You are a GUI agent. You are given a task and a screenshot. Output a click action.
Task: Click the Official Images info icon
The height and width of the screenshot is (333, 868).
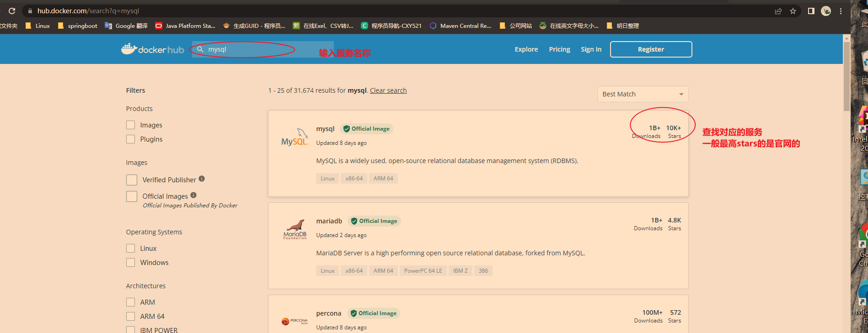[193, 195]
